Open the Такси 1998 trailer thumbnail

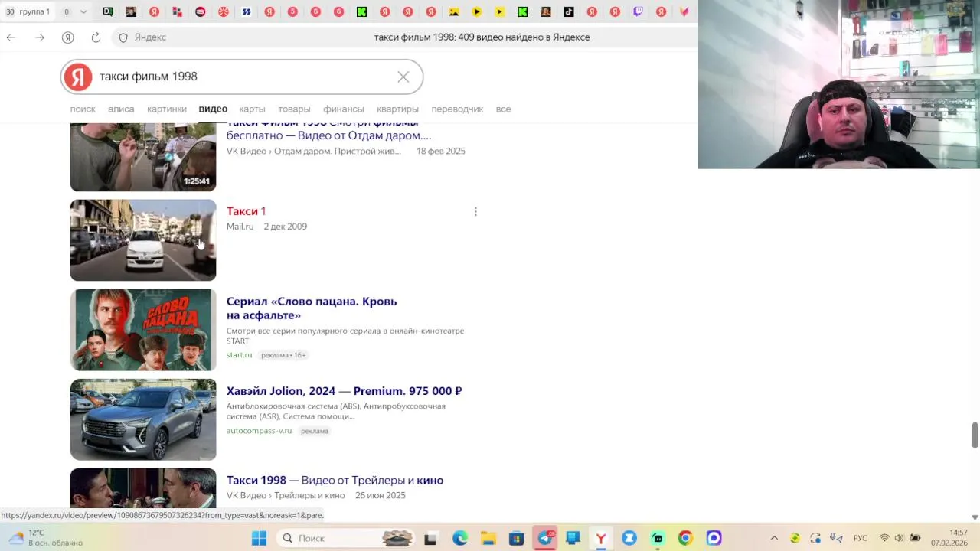pyautogui.click(x=143, y=487)
